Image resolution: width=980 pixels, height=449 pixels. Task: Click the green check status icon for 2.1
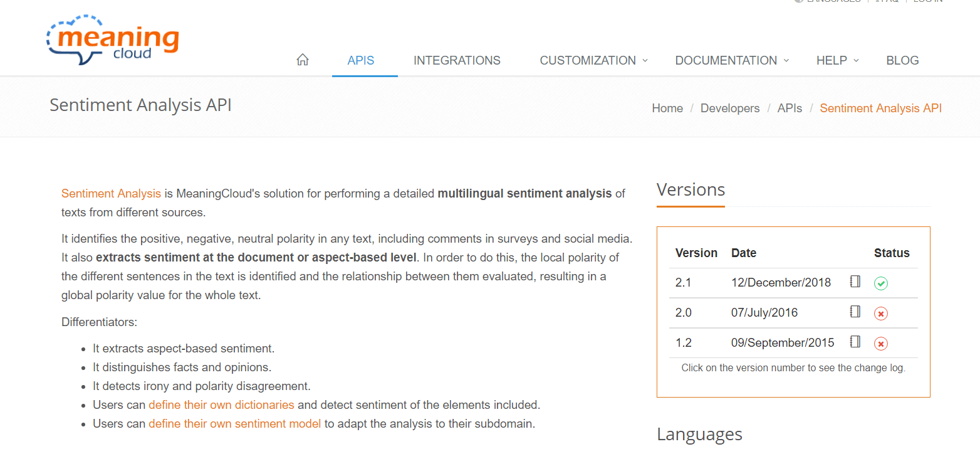tap(881, 283)
